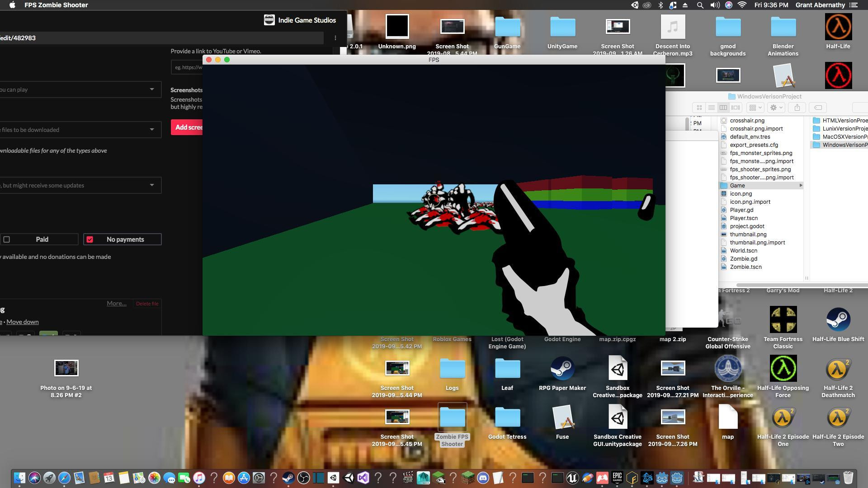Open Epic Games Launcher in dock

pyautogui.click(x=617, y=478)
